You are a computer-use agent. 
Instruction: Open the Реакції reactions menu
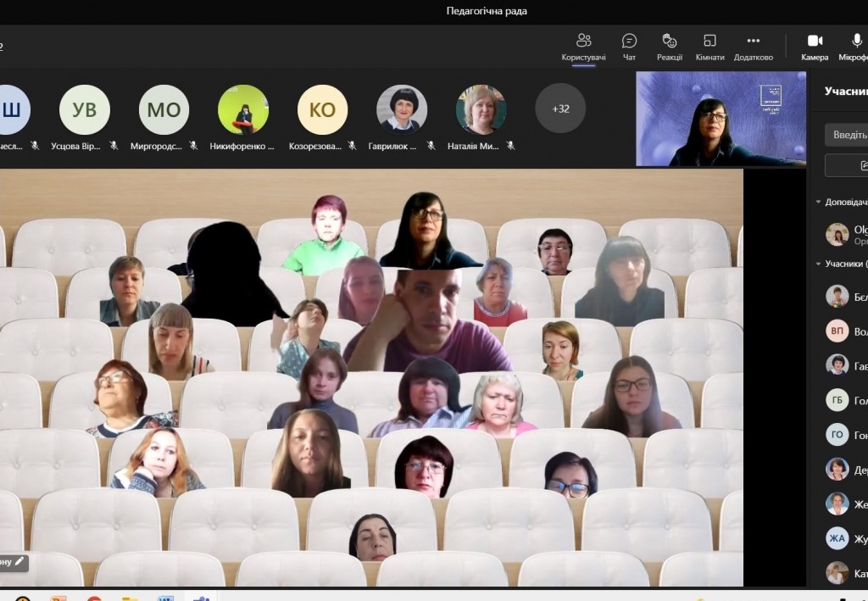(x=669, y=47)
